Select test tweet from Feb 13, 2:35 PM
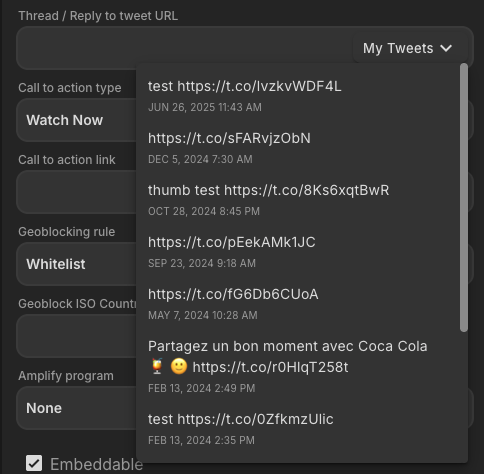 (298, 429)
